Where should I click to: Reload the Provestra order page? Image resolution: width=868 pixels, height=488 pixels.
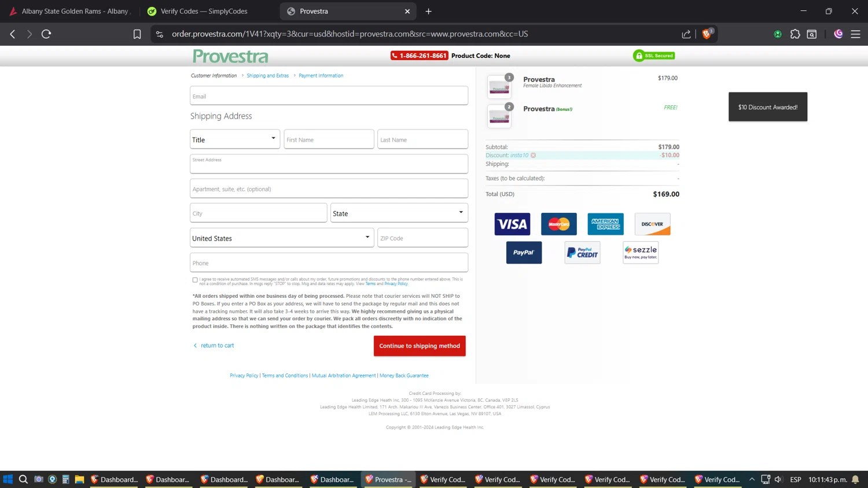46,34
